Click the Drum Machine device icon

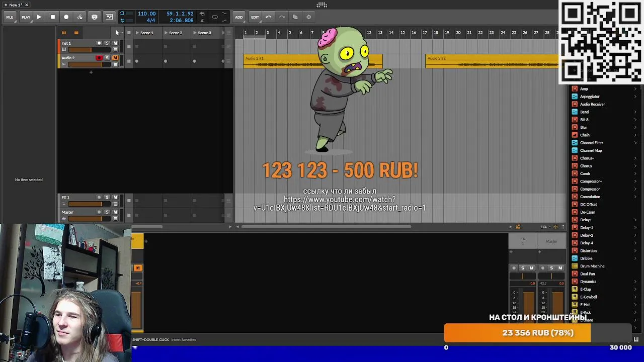pos(575,266)
